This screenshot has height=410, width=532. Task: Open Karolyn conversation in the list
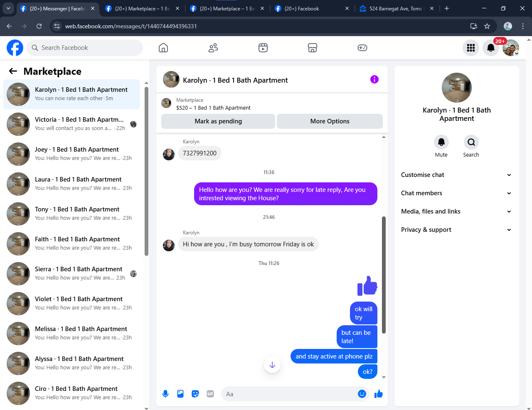[71, 94]
